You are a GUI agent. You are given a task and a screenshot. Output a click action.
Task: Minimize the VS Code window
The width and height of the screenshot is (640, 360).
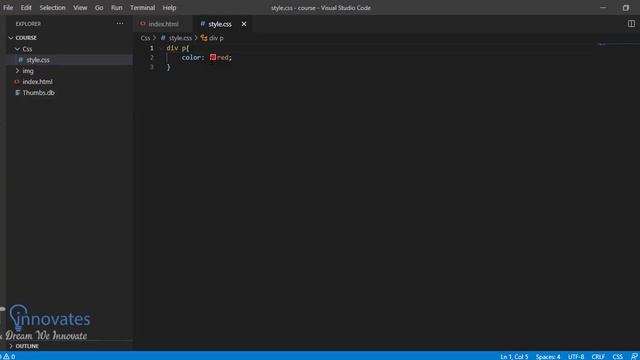point(603,8)
